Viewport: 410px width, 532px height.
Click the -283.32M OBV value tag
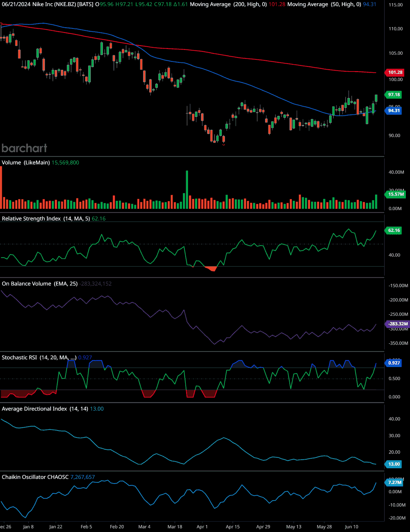[x=397, y=324]
